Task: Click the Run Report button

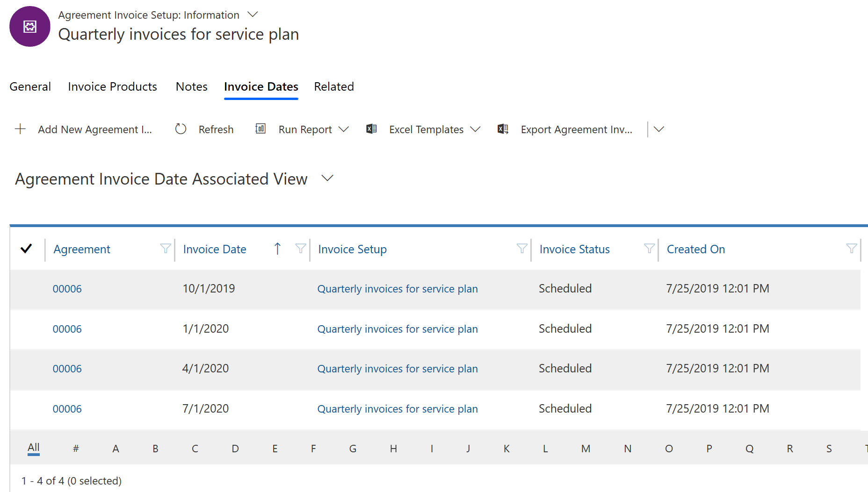Action: click(x=305, y=129)
